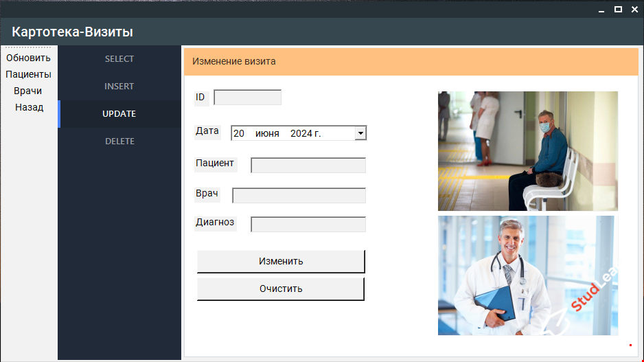Click the ID label
Viewport: 644px width, 362px height.
click(200, 98)
